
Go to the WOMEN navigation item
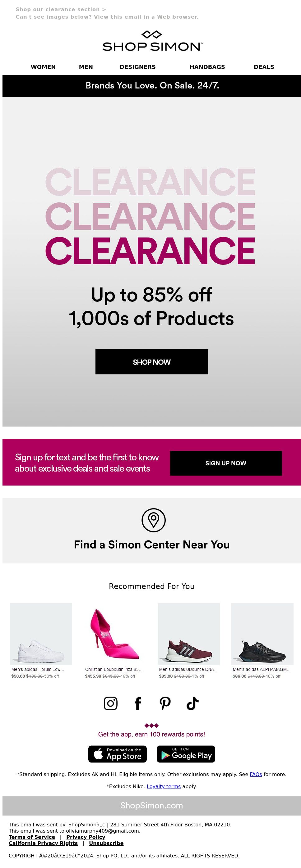(43, 67)
